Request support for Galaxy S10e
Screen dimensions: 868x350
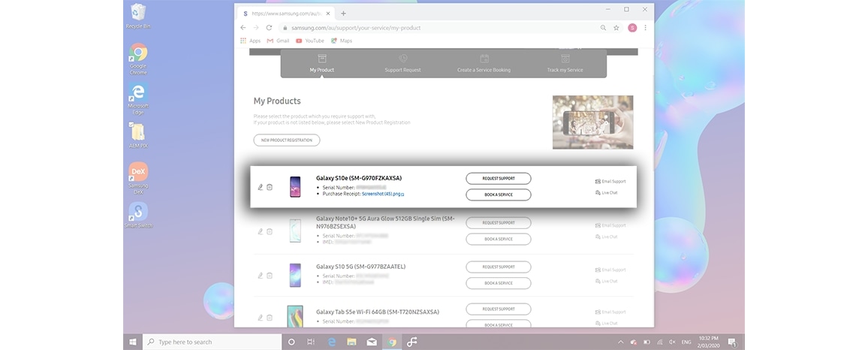click(499, 178)
